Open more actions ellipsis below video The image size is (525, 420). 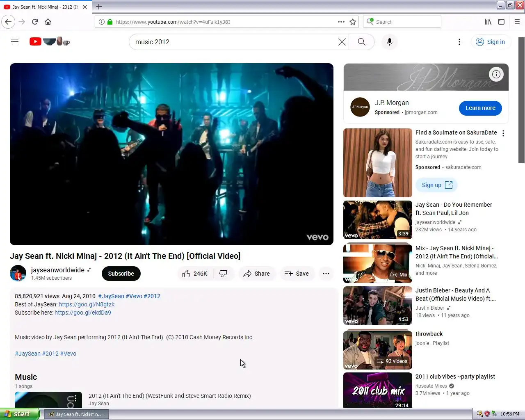pyautogui.click(x=326, y=274)
